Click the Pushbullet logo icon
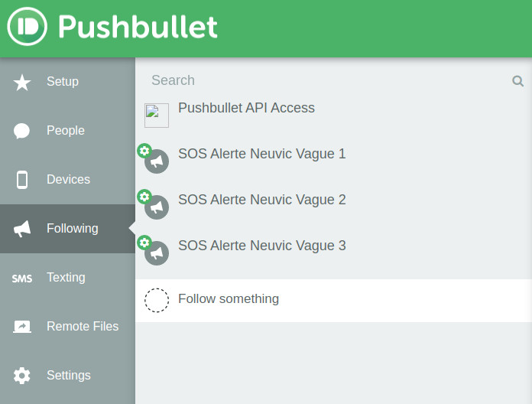Image resolution: width=532 pixels, height=404 pixels. pos(28,28)
